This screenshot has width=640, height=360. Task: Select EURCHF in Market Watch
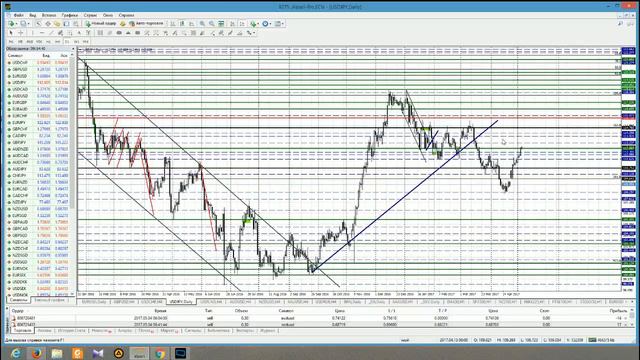[39, 116]
